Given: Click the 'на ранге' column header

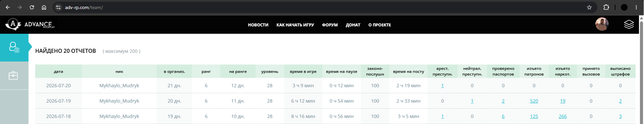Looking at the screenshot, I should tap(238, 71).
